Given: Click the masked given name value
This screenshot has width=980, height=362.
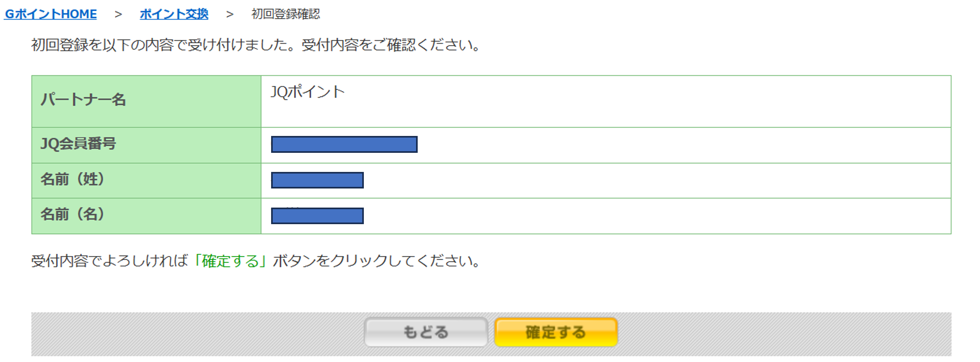Looking at the screenshot, I should (x=317, y=216).
